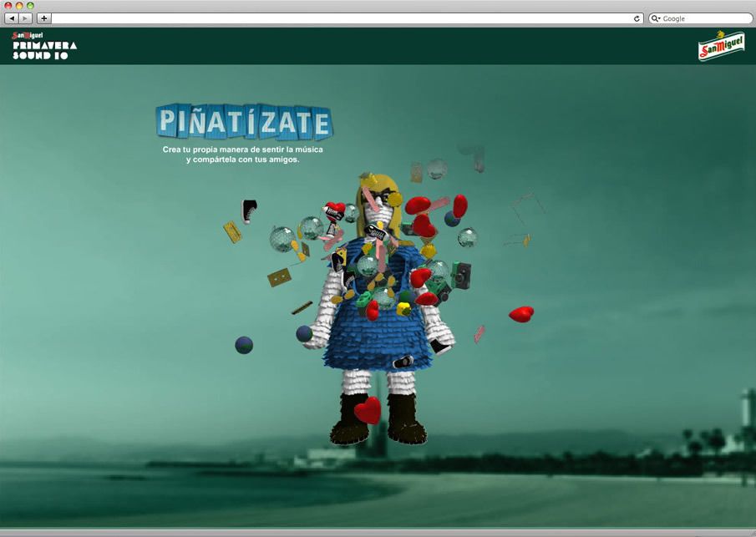Image resolution: width=756 pixels, height=537 pixels.
Task: Close the browser window red button
Action: tap(8, 5)
